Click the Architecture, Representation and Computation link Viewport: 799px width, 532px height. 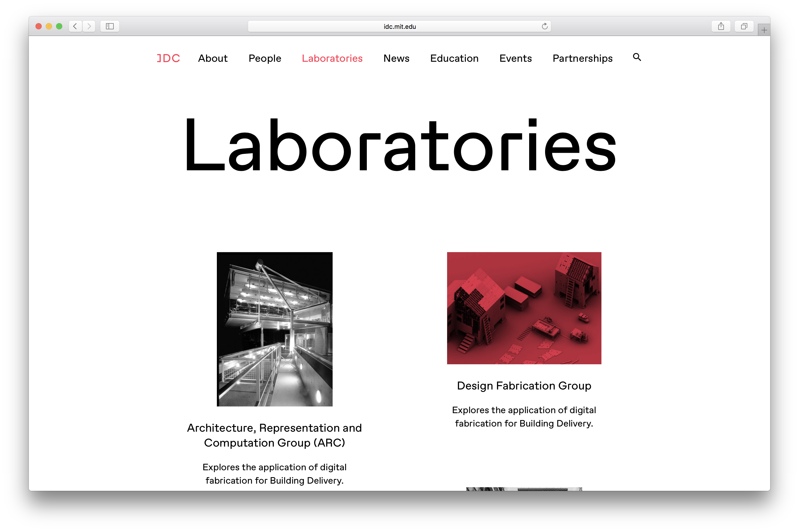click(274, 435)
